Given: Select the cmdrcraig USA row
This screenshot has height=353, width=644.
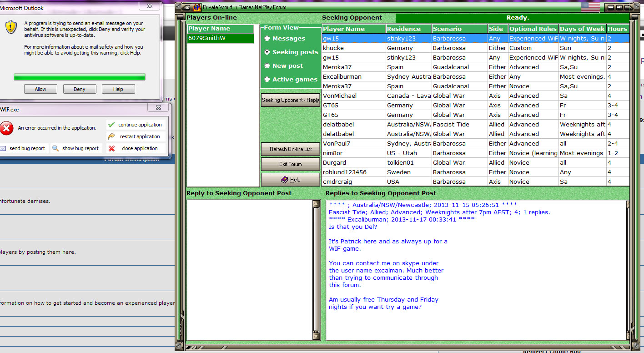Looking at the screenshot, I should click(x=475, y=182).
